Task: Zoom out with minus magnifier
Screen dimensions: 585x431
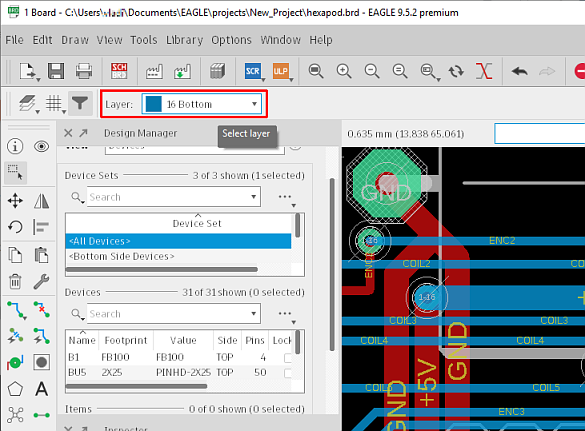Action: click(x=372, y=71)
